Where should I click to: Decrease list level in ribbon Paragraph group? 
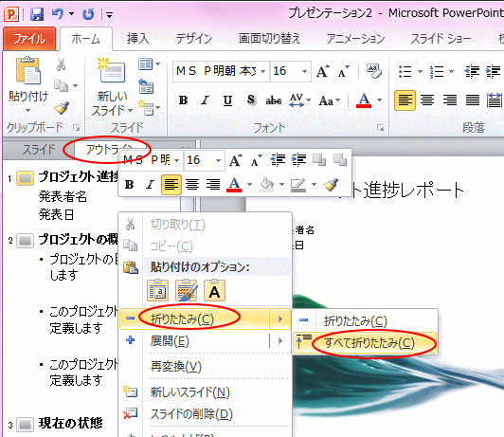click(x=472, y=71)
